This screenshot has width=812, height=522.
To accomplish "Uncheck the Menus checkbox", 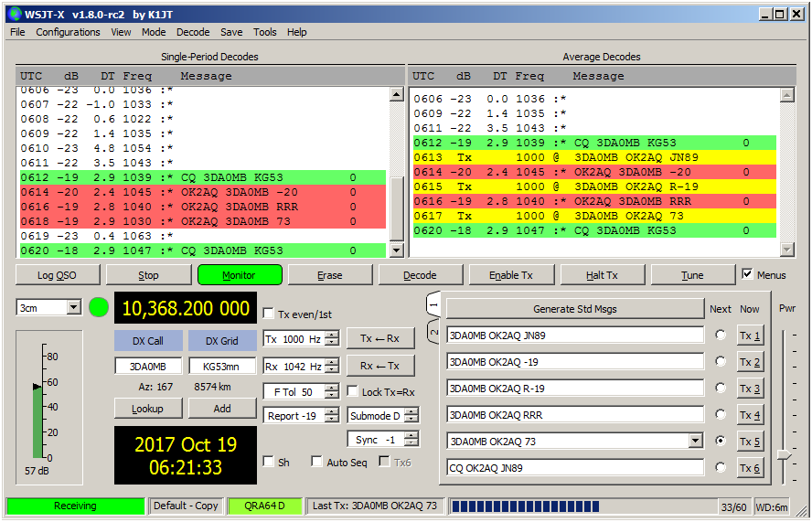I will coord(747,274).
